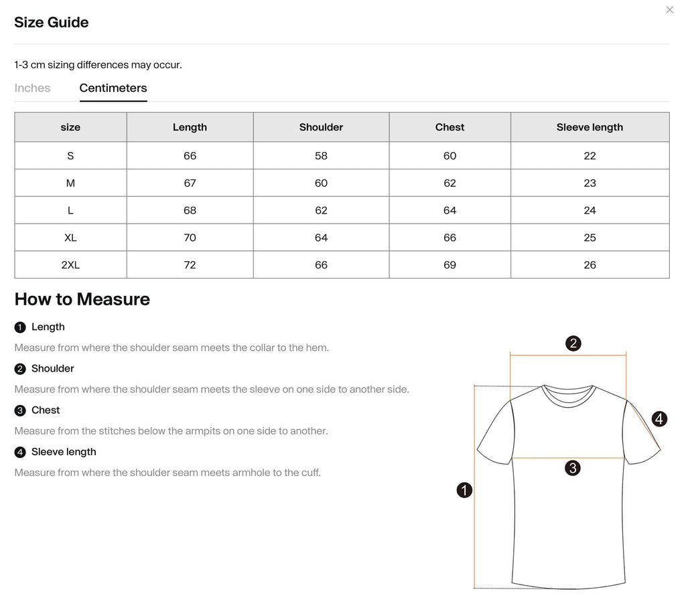Select the XL size row label
The image size is (686, 616).
click(70, 238)
